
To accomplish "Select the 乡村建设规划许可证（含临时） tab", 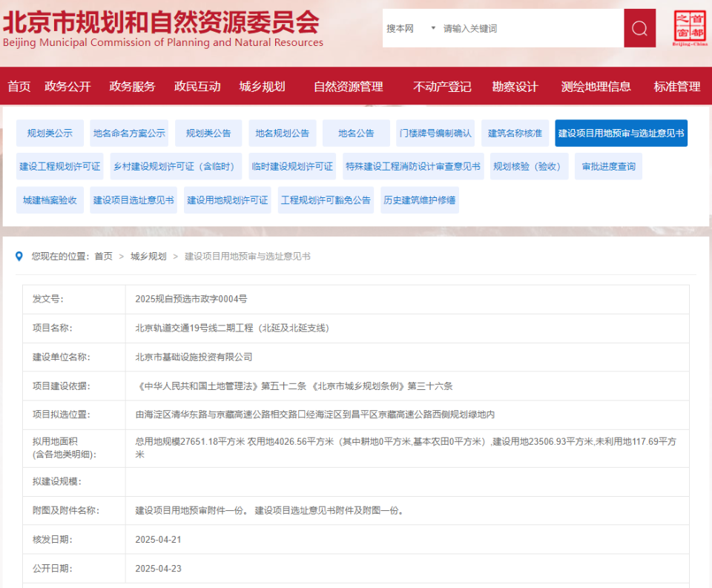I will 176,166.
